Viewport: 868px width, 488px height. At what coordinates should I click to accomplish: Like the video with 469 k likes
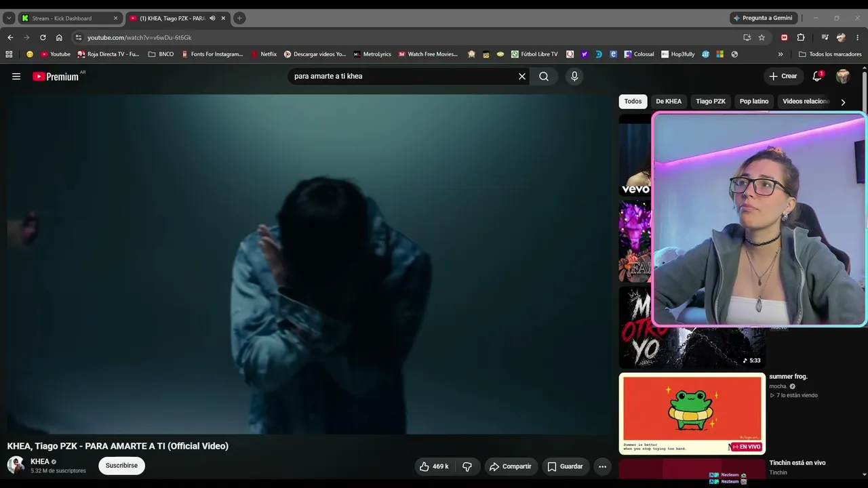tap(434, 466)
